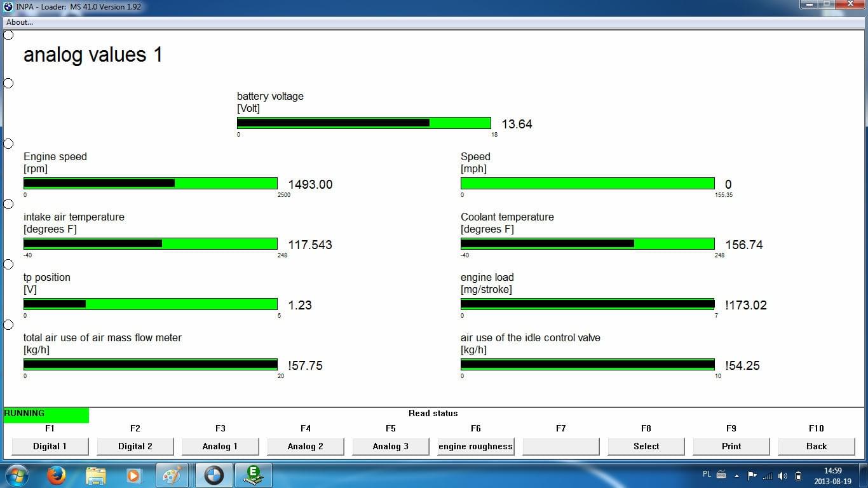Screen dimensions: 868x488
Task: Click the INPA BMW title bar icon
Action: point(8,7)
